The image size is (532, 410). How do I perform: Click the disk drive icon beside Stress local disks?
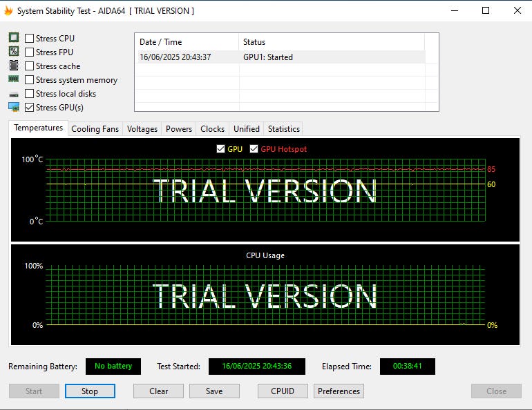coord(14,94)
